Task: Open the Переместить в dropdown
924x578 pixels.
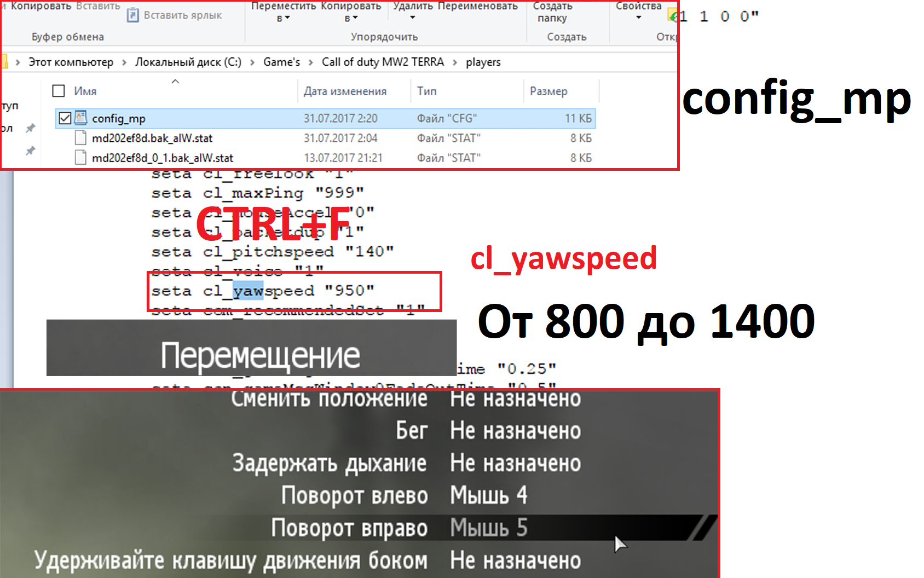Action: tap(283, 12)
